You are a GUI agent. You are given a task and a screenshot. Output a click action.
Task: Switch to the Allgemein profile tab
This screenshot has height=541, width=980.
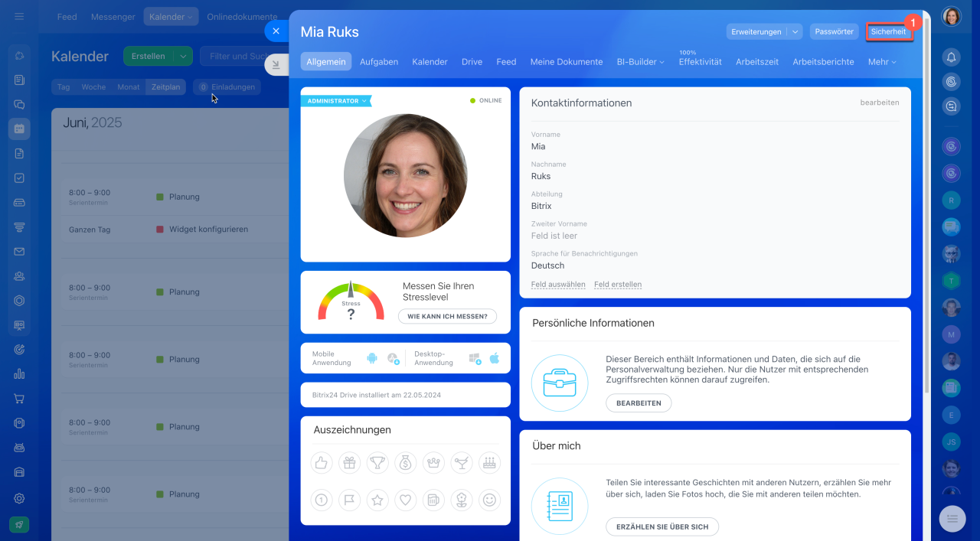point(326,61)
